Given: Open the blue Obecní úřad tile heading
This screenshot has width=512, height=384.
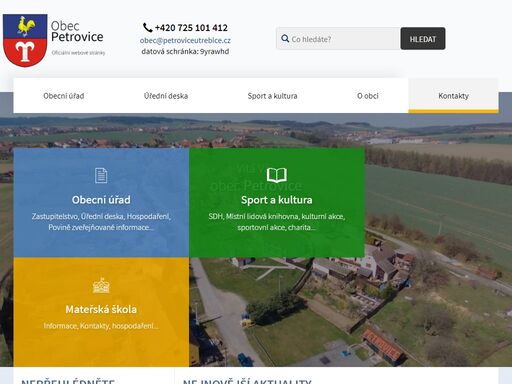Looking at the screenshot, I should [x=101, y=200].
